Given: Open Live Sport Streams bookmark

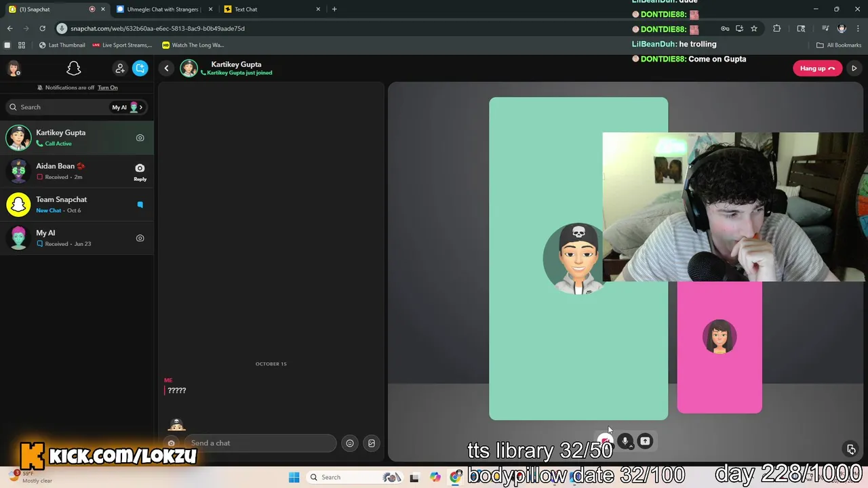Looking at the screenshot, I should click(x=122, y=45).
